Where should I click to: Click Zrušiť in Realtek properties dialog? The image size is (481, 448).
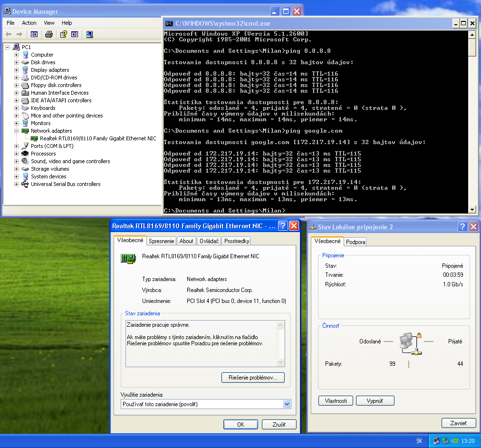click(x=279, y=424)
